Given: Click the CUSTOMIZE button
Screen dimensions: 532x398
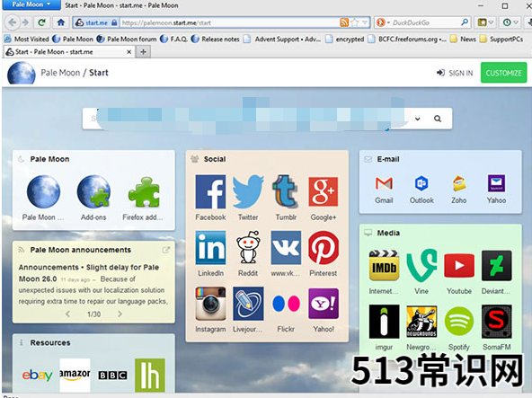Looking at the screenshot, I should click(503, 72).
